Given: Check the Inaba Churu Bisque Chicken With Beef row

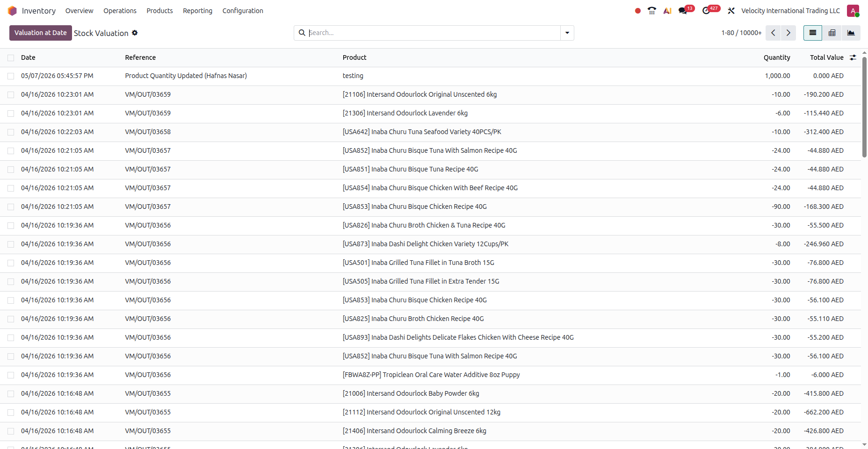Looking at the screenshot, I should pyautogui.click(x=11, y=188).
